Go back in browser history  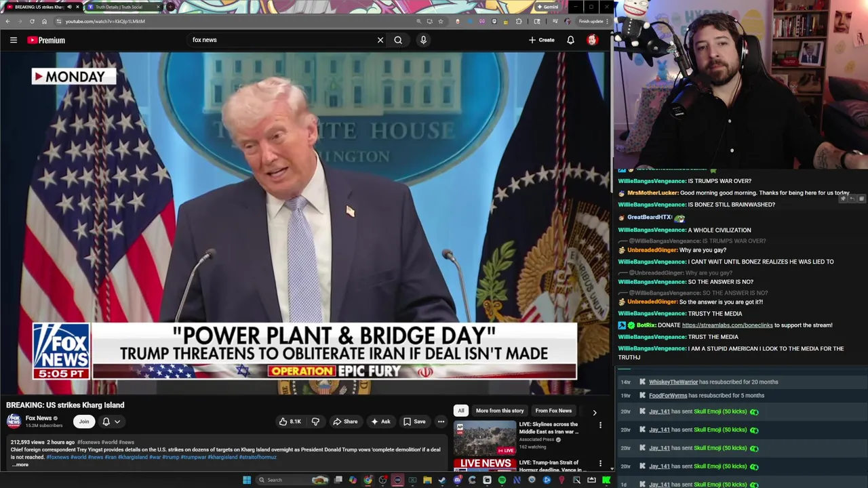pyautogui.click(x=7, y=21)
